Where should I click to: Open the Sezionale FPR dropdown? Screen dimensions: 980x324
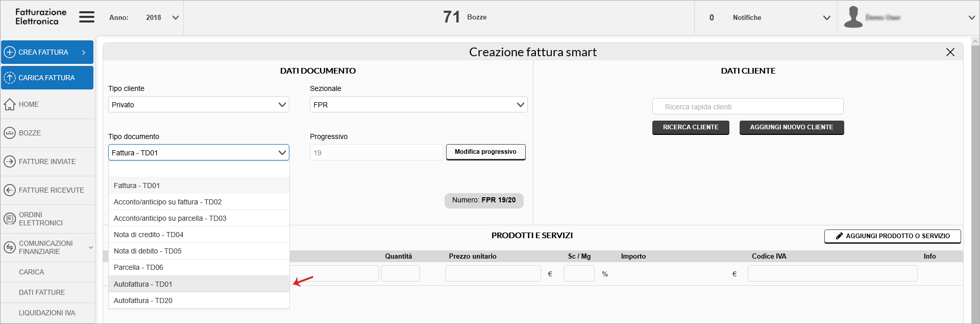(418, 105)
